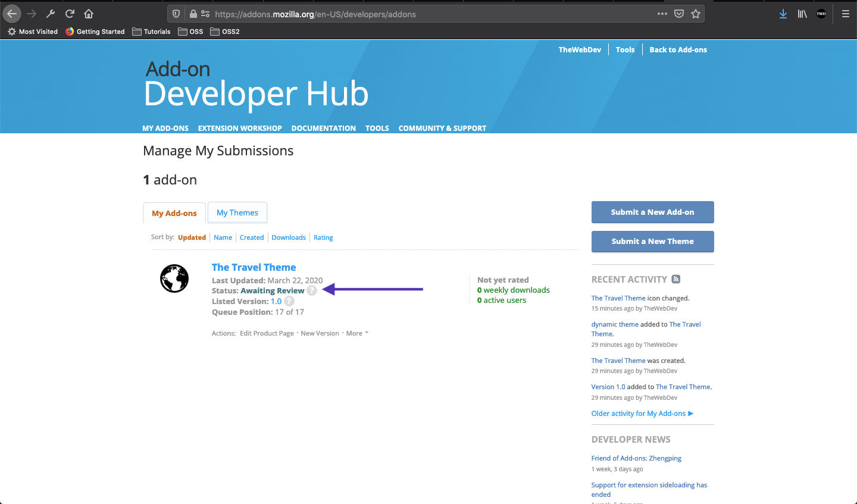Save page to Pocket
This screenshot has width=857, height=504.
(x=679, y=14)
